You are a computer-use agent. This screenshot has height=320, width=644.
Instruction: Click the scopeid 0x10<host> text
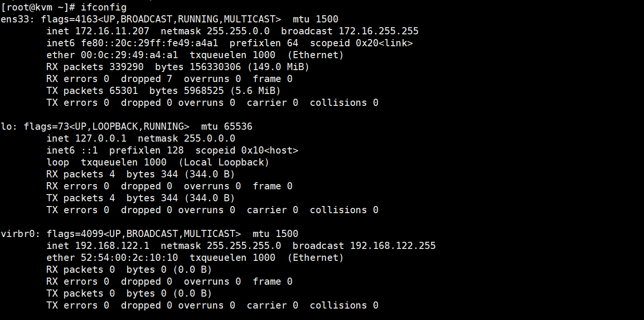point(247,150)
